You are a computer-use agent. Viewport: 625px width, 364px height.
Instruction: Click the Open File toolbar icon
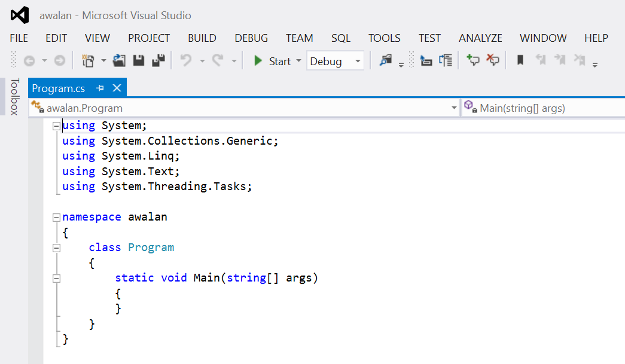point(119,60)
